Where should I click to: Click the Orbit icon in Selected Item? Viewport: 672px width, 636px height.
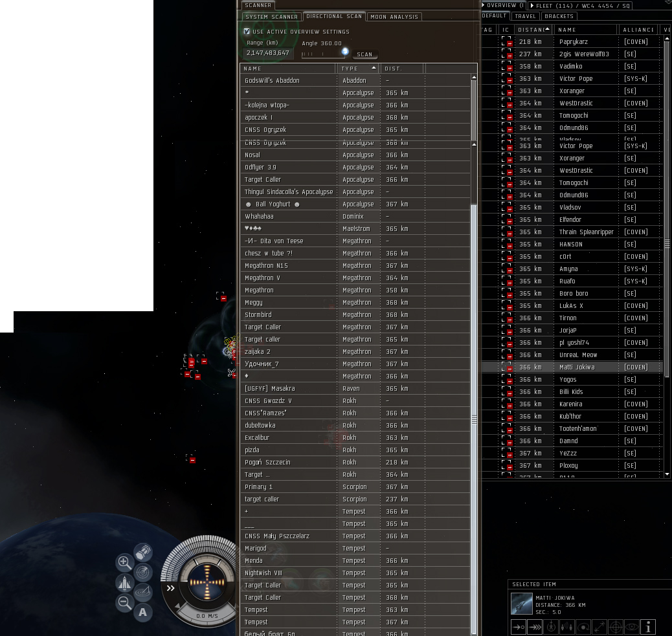tap(583, 627)
